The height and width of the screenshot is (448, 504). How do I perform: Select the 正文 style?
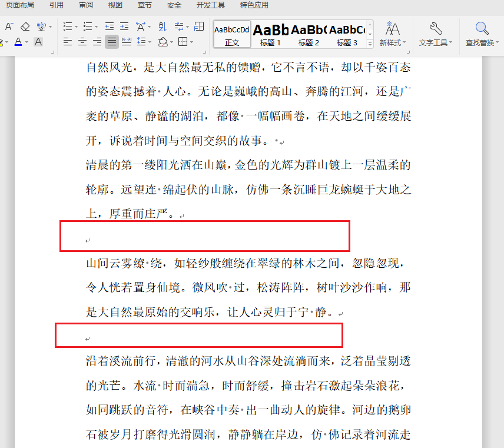(232, 34)
